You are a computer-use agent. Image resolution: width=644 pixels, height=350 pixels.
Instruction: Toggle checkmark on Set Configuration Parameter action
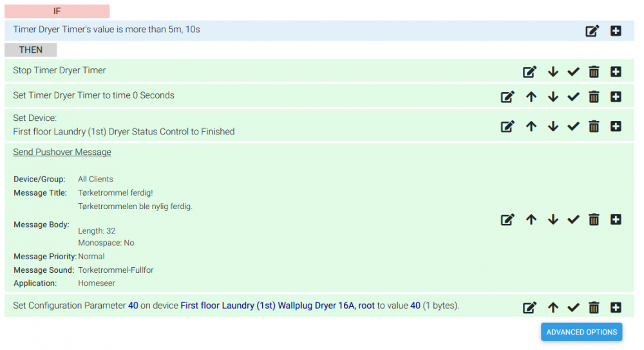(573, 308)
